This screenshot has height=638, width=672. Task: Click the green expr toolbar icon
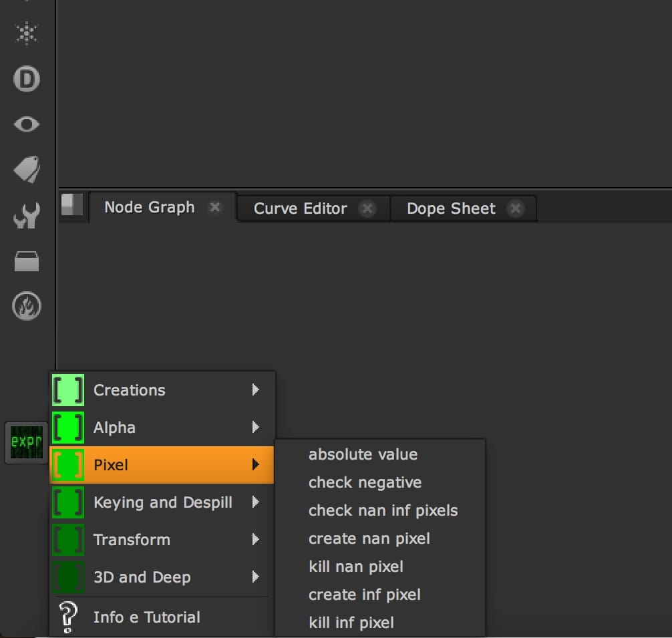point(27,443)
